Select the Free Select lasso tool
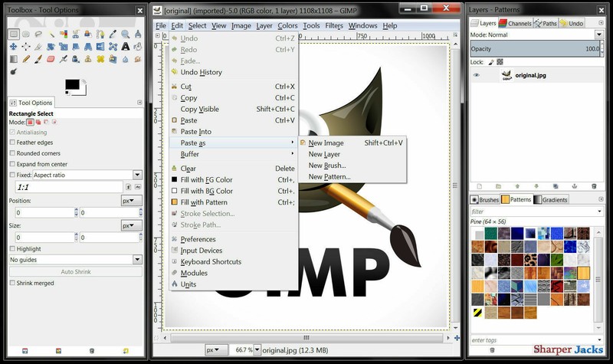 pyautogui.click(x=38, y=34)
